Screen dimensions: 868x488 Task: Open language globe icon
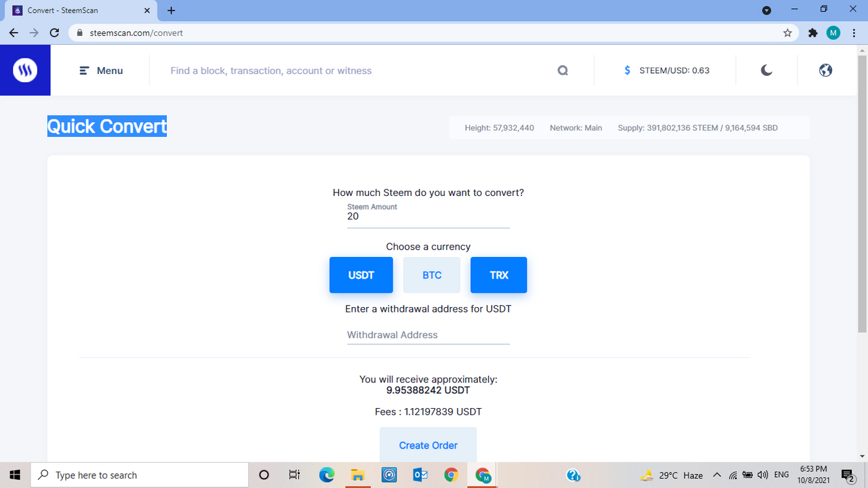click(825, 70)
